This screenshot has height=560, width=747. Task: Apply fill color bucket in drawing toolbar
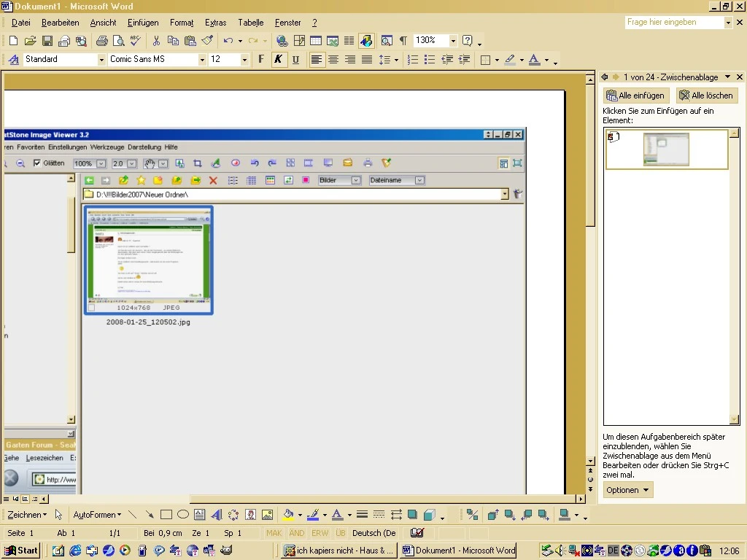point(288,515)
